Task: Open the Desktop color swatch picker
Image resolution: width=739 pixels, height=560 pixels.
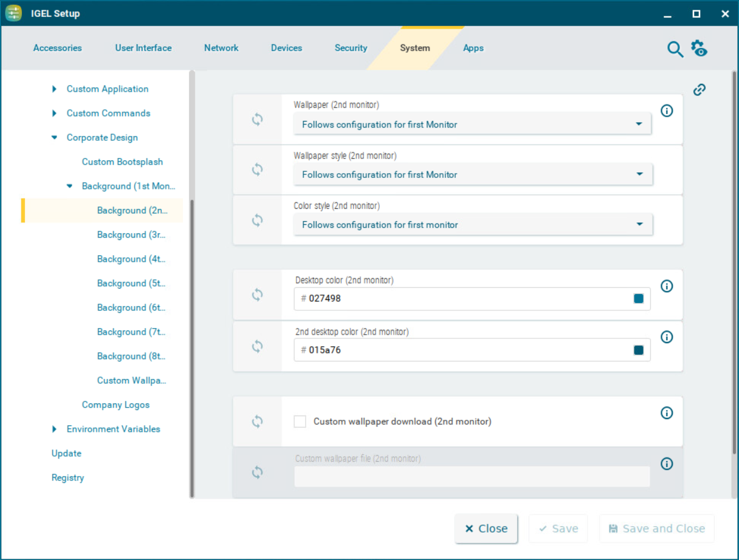Action: [639, 299]
